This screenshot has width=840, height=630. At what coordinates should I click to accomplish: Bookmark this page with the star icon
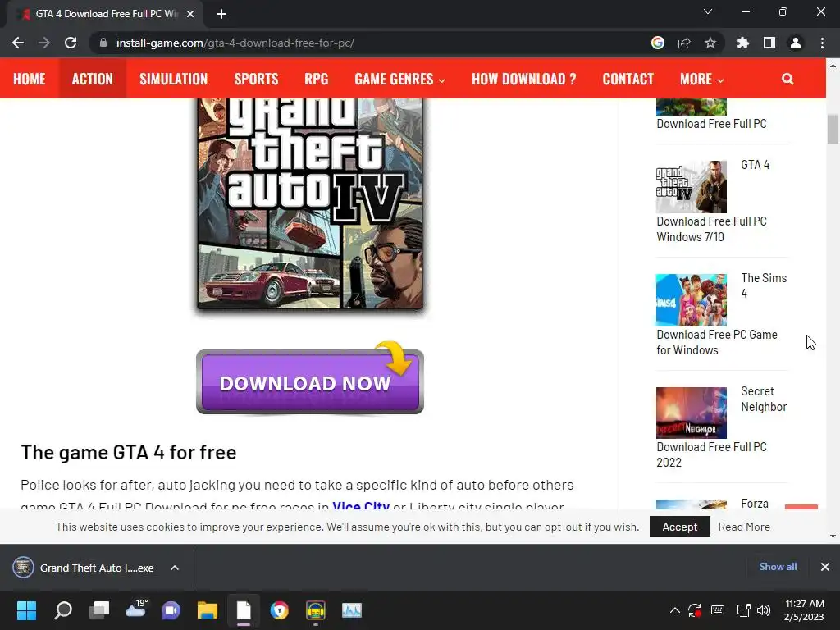click(710, 43)
